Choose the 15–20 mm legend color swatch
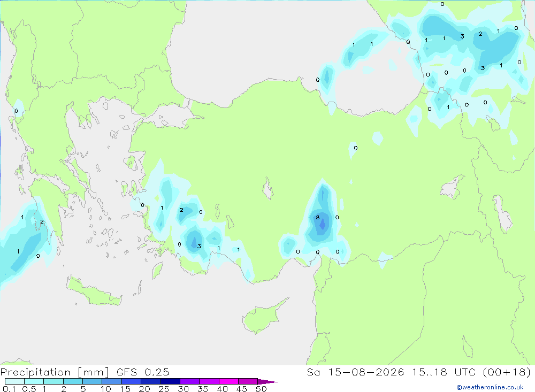This screenshot has width=535, height=392. pos(132,381)
